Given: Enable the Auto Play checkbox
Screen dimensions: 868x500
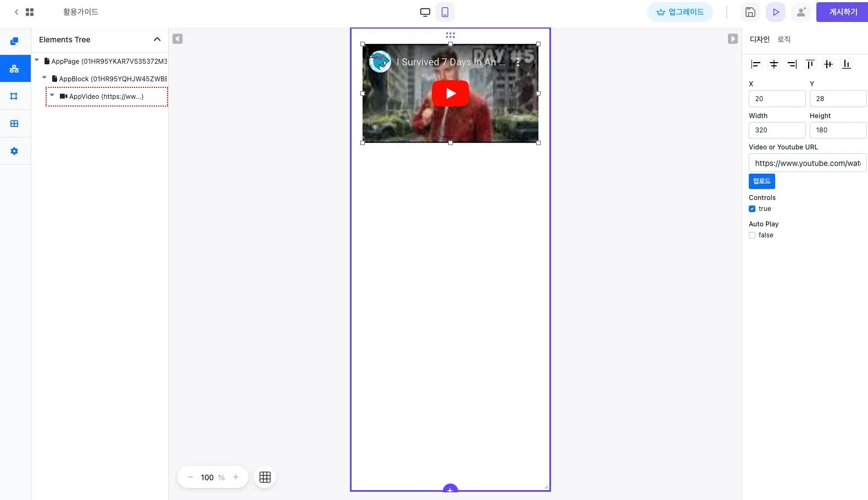Looking at the screenshot, I should coord(752,235).
